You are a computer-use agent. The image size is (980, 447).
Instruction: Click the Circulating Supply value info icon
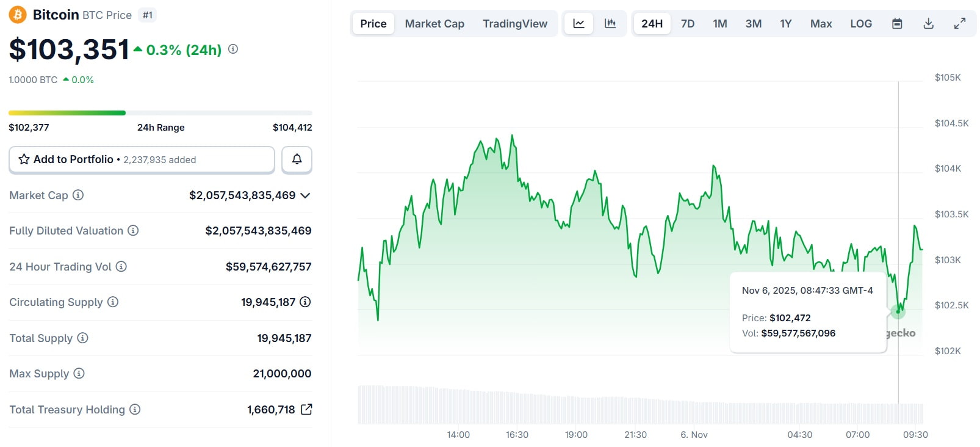tap(305, 302)
